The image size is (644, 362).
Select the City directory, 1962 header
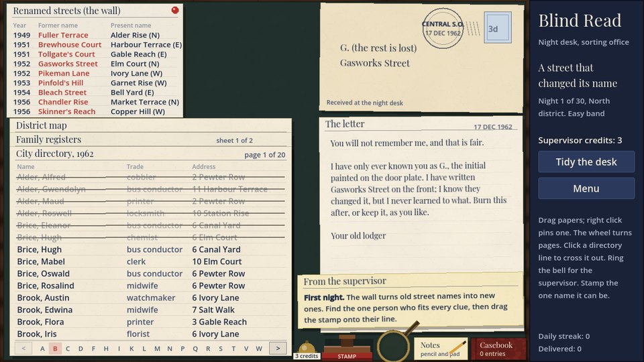[151, 154]
